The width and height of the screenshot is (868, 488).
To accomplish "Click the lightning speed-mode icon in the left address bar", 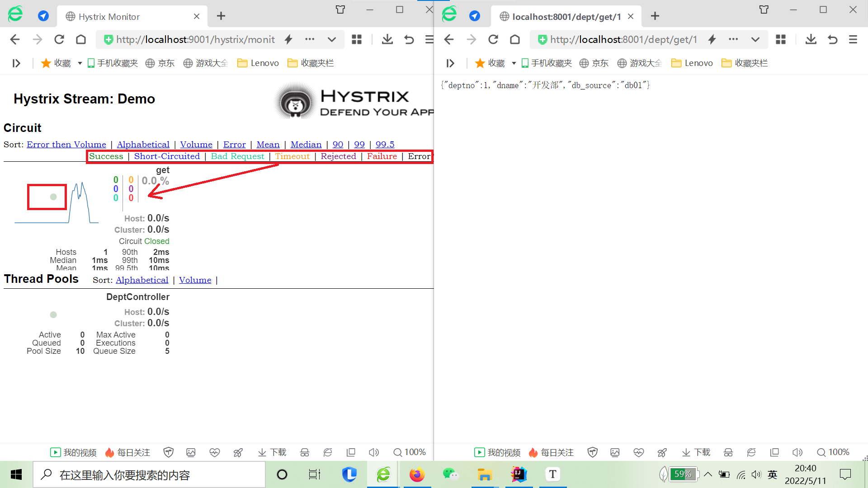I will pos(288,40).
